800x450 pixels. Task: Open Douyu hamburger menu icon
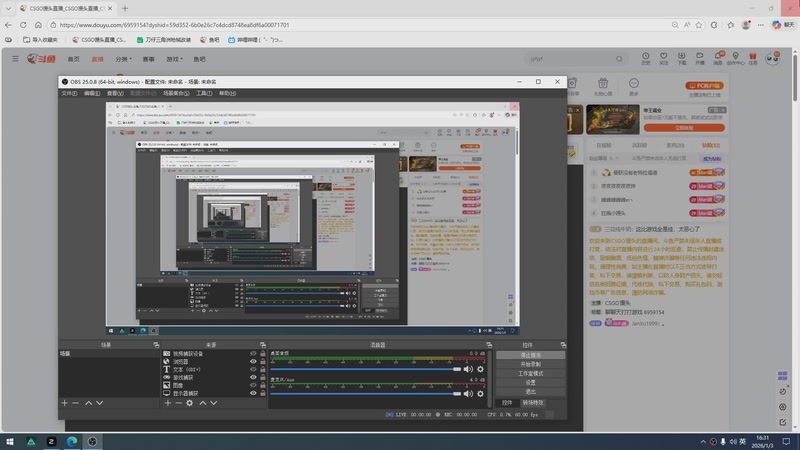point(15,59)
